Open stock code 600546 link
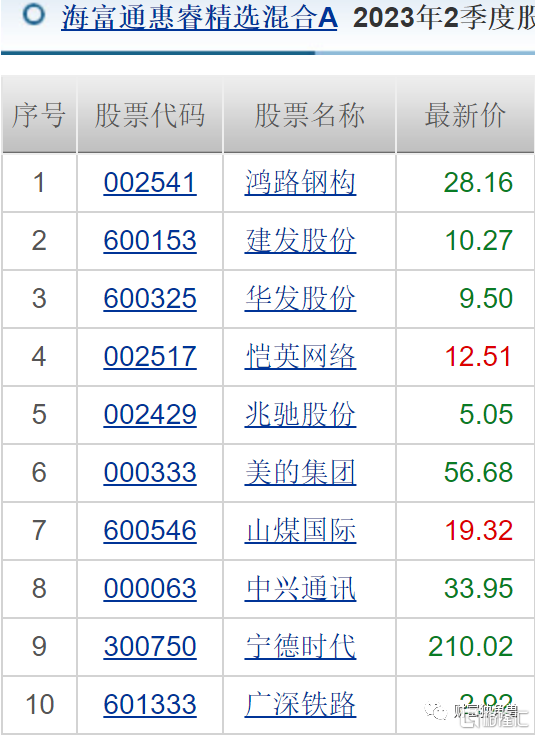 click(x=150, y=530)
